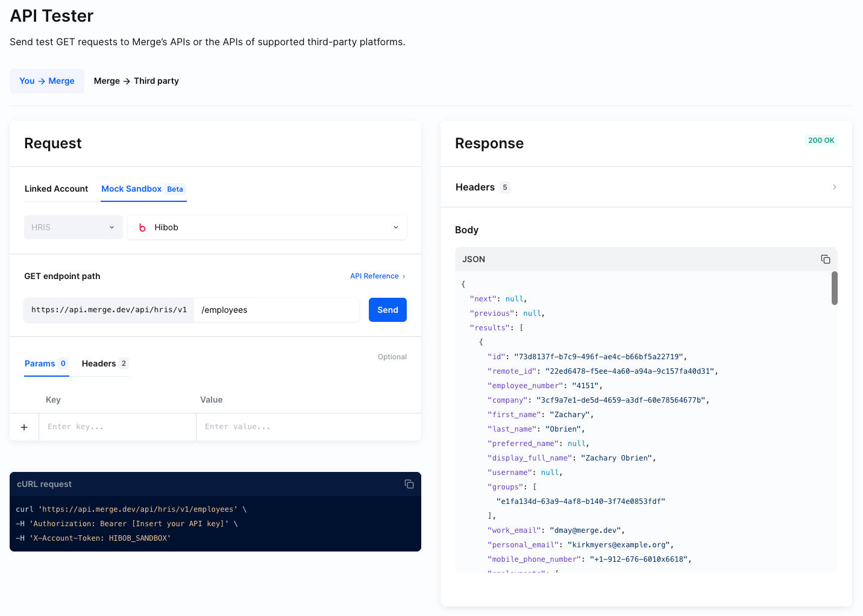Switch to the Merge → Third party tab
This screenshot has height=616, width=863.
pyautogui.click(x=136, y=81)
